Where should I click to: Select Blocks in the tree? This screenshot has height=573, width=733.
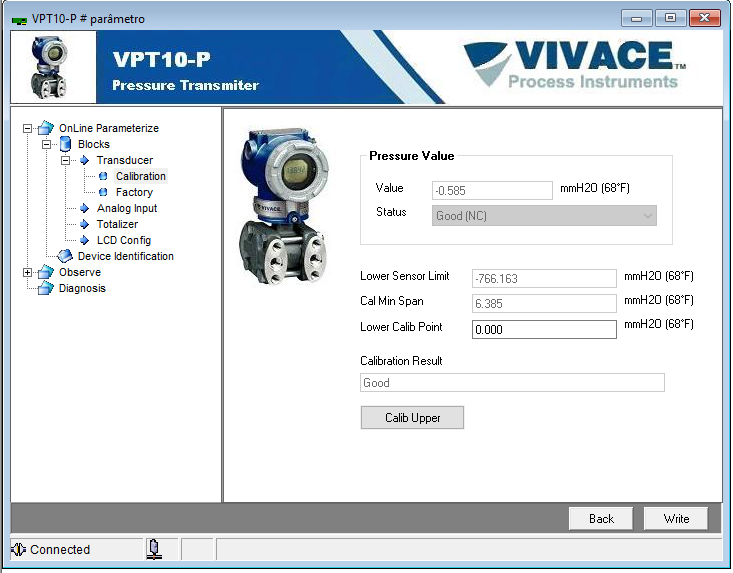[93, 144]
